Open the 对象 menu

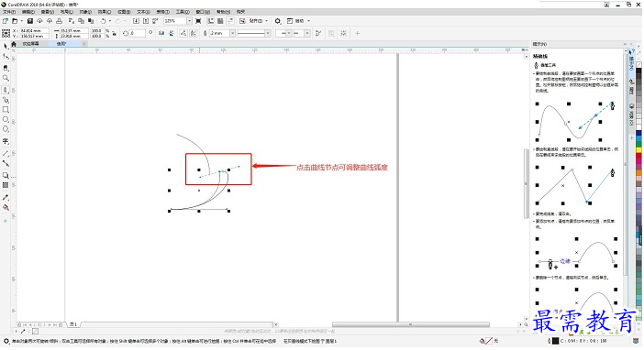[x=85, y=12]
